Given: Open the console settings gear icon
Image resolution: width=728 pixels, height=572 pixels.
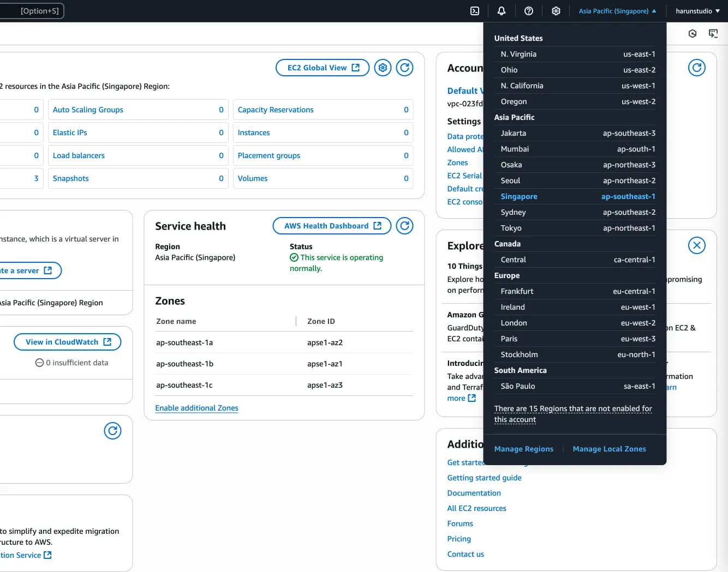Looking at the screenshot, I should click(556, 11).
